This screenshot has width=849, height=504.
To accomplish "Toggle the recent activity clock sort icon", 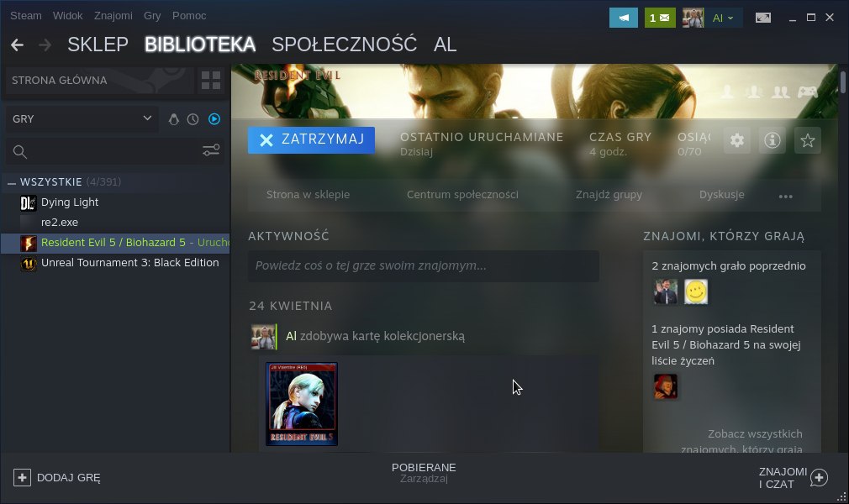I will click(192, 119).
